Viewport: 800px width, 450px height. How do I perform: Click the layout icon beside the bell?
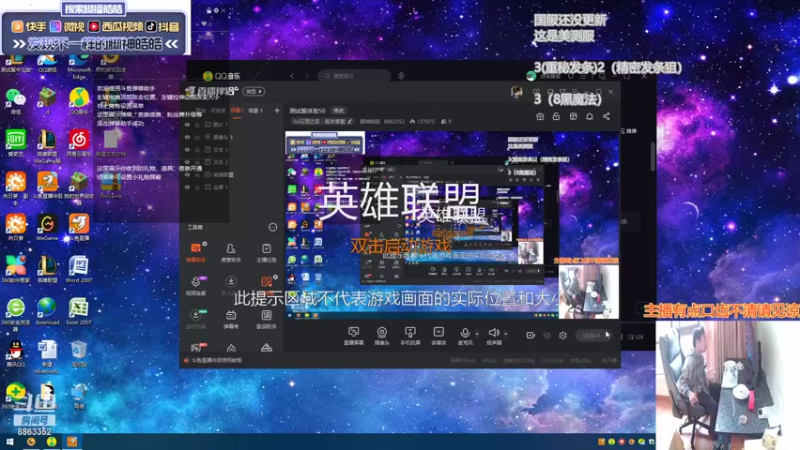pyautogui.click(x=573, y=116)
